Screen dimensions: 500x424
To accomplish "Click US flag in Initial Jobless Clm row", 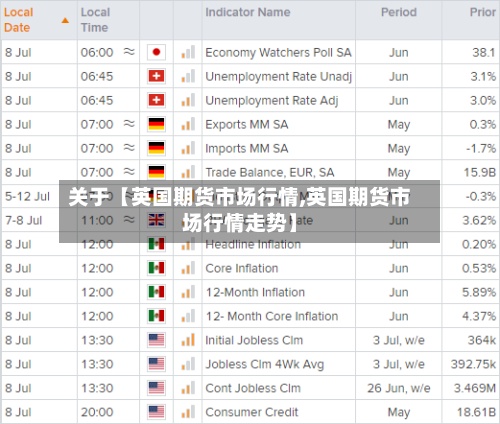I will pyautogui.click(x=156, y=340).
